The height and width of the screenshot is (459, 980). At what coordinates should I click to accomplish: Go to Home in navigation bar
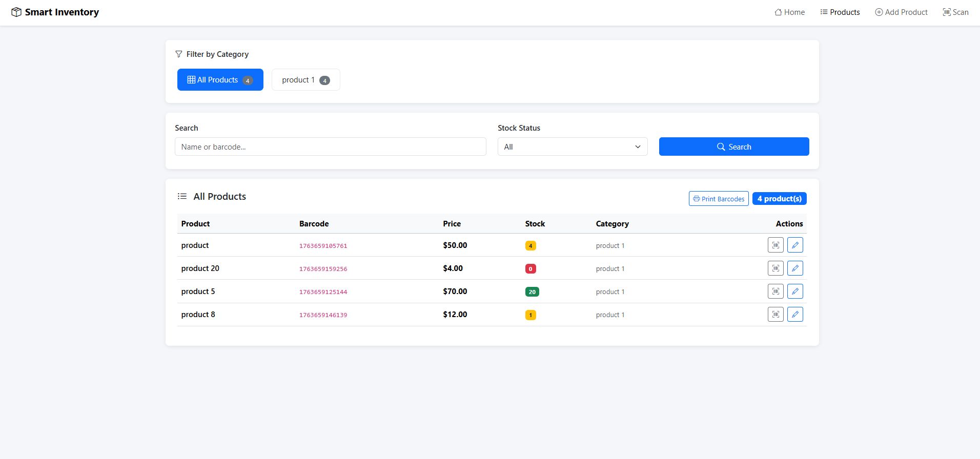coord(789,12)
